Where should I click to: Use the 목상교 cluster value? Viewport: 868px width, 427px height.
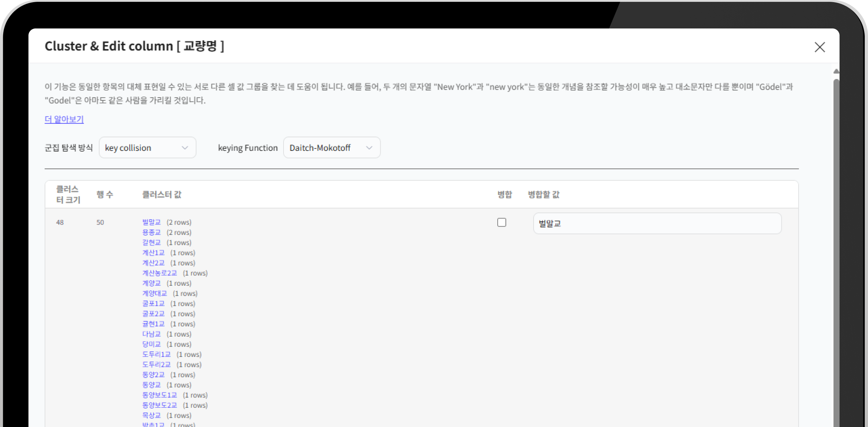152,416
